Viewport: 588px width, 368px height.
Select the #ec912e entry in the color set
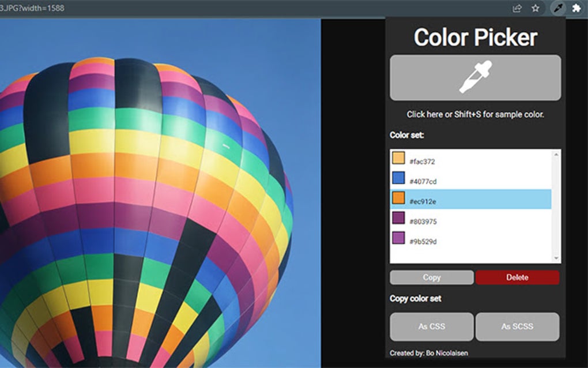[473, 200]
